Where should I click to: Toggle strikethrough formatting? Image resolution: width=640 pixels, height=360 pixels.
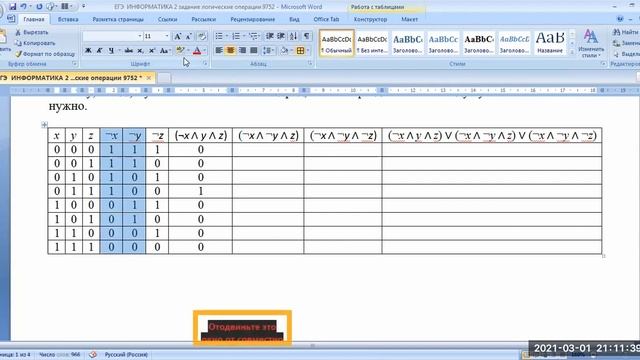[129, 51]
